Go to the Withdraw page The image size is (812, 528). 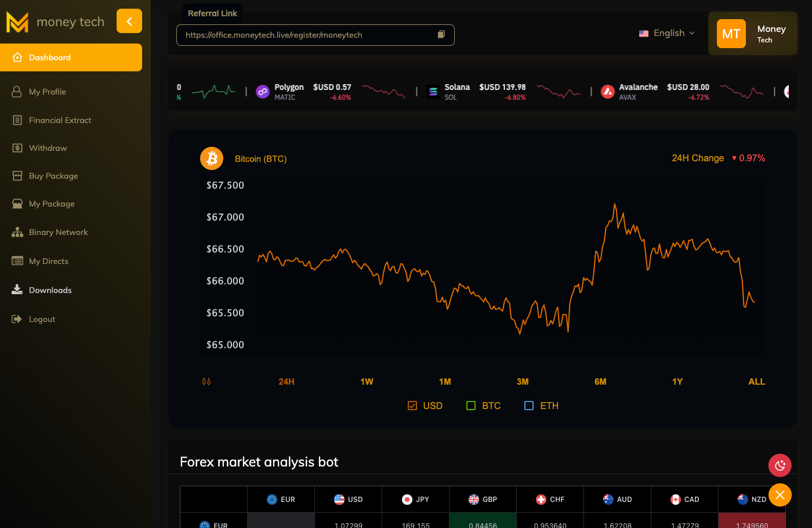point(48,148)
